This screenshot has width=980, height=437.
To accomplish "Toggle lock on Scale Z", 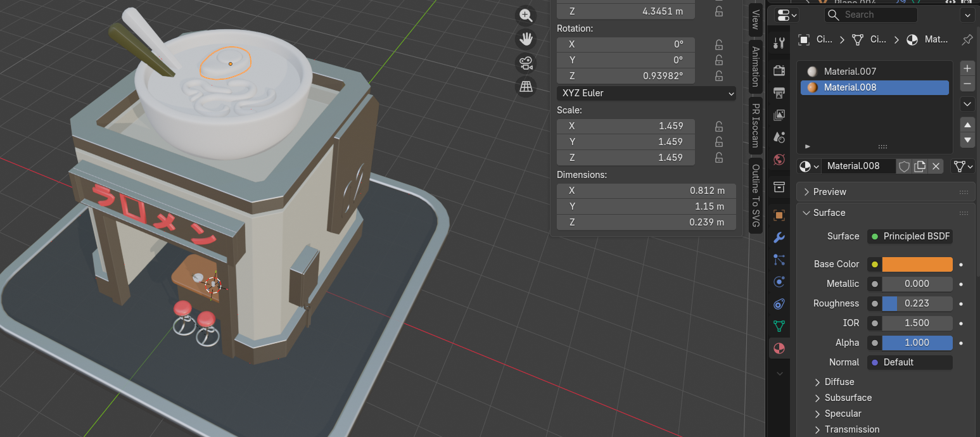I will click(719, 158).
